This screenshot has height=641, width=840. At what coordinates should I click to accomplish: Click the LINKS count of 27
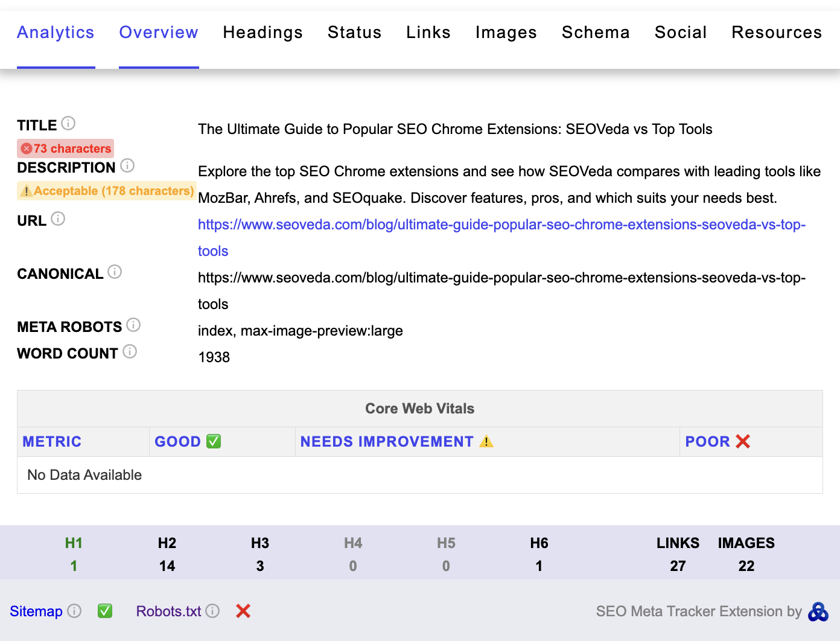(678, 566)
